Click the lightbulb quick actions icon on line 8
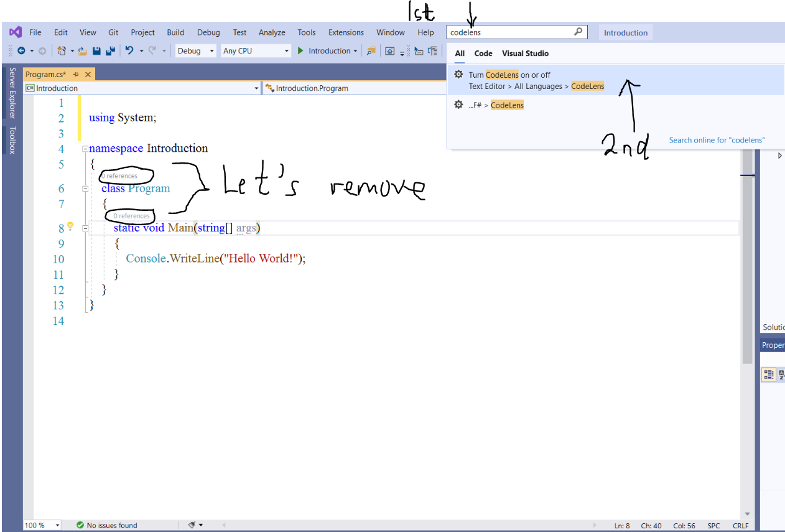 point(70,226)
